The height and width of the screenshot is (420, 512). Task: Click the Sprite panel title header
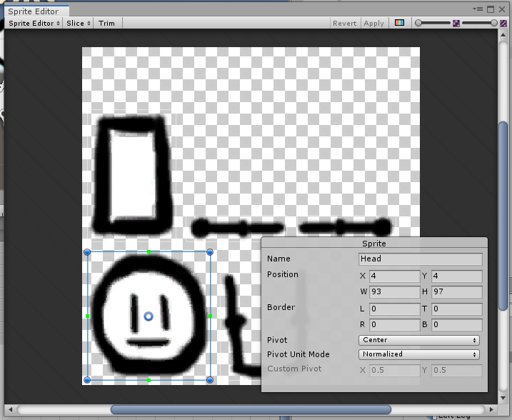point(374,244)
